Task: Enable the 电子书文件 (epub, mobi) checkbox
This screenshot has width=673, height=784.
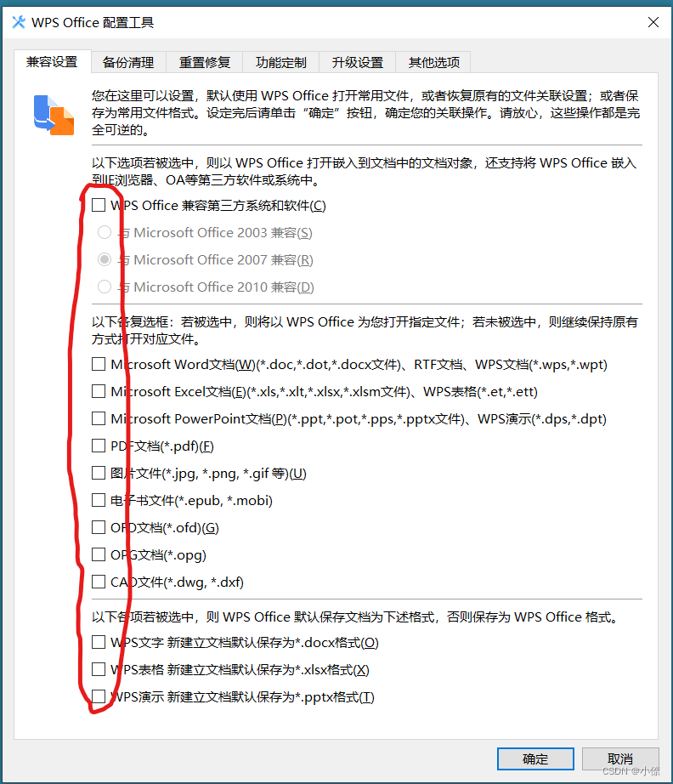Action: pos(99,500)
